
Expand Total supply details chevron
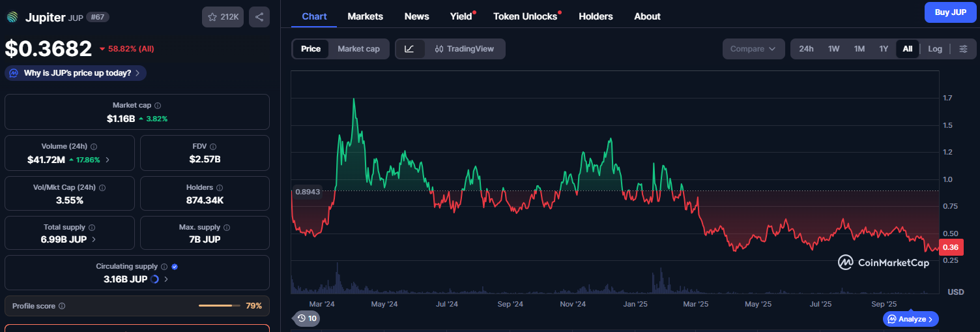[94, 239]
